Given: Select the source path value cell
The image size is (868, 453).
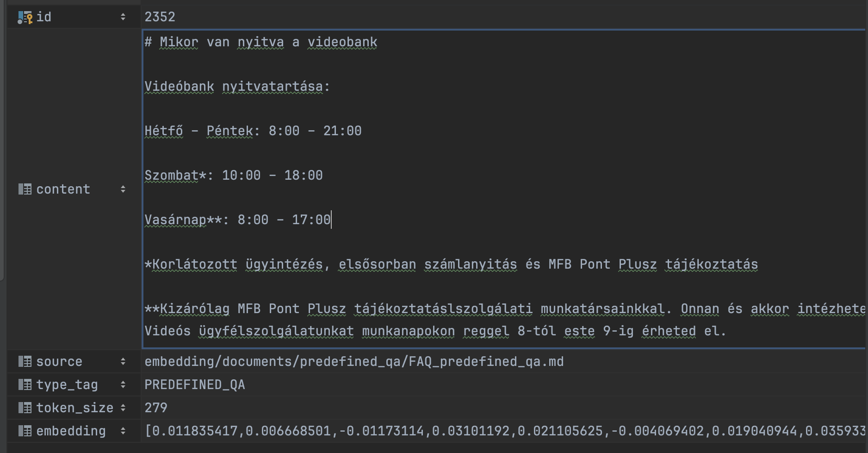Looking at the screenshot, I should [354, 361].
